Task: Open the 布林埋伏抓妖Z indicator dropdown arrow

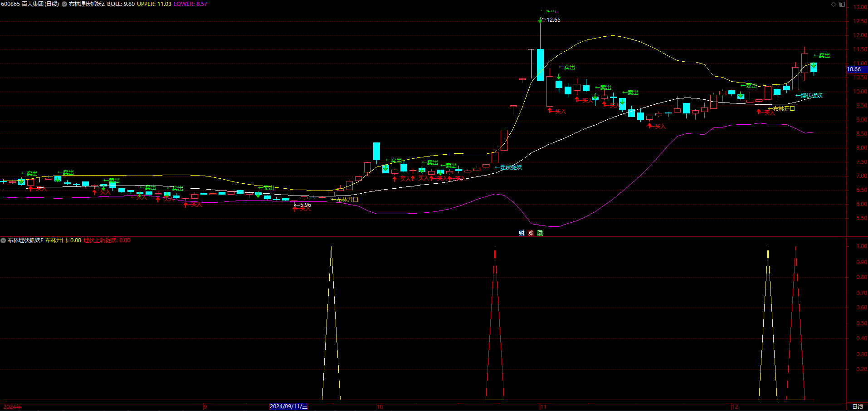Action: point(64,4)
